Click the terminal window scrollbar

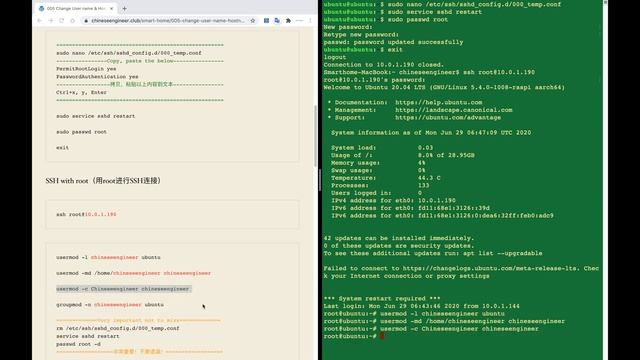point(605,180)
